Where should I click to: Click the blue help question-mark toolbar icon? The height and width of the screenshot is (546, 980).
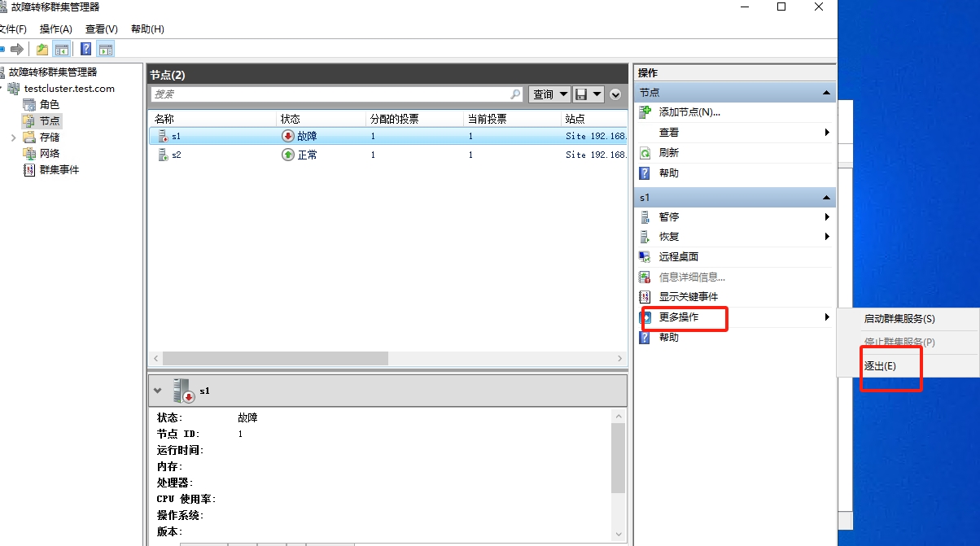click(85, 49)
